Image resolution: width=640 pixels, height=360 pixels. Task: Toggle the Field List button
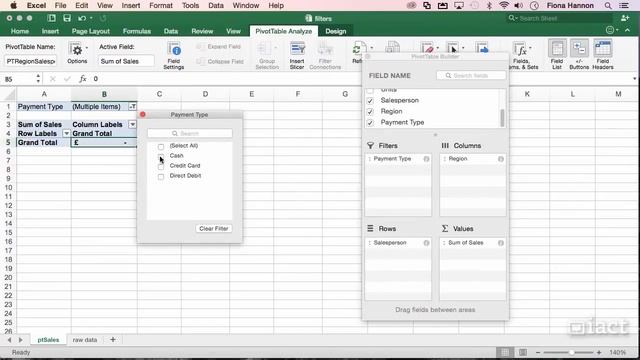click(557, 54)
